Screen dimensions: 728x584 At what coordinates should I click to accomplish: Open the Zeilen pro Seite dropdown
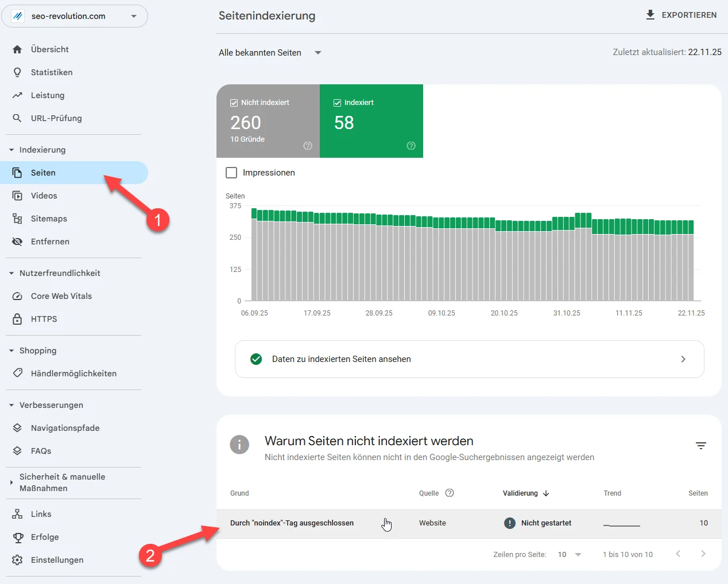[570, 555]
